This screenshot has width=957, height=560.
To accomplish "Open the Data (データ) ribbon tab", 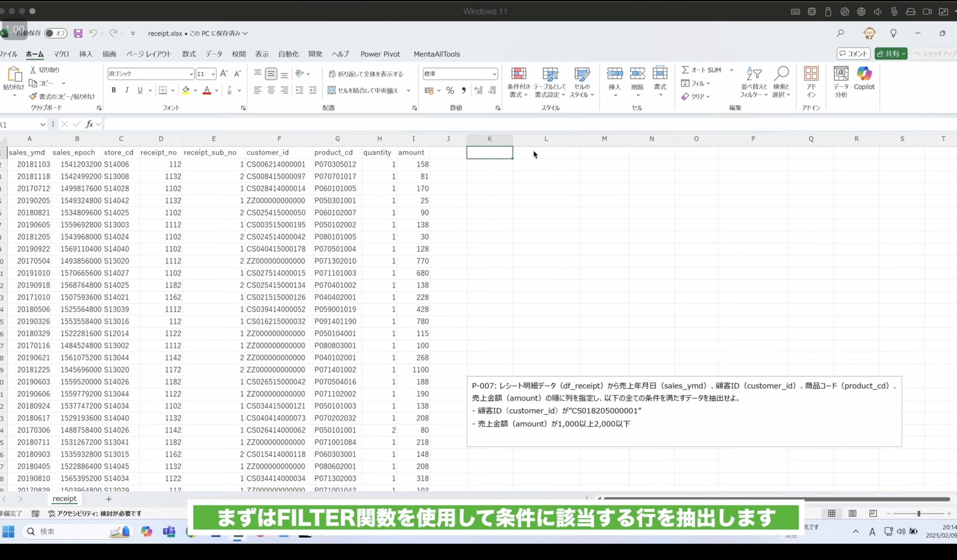I will pyautogui.click(x=214, y=54).
